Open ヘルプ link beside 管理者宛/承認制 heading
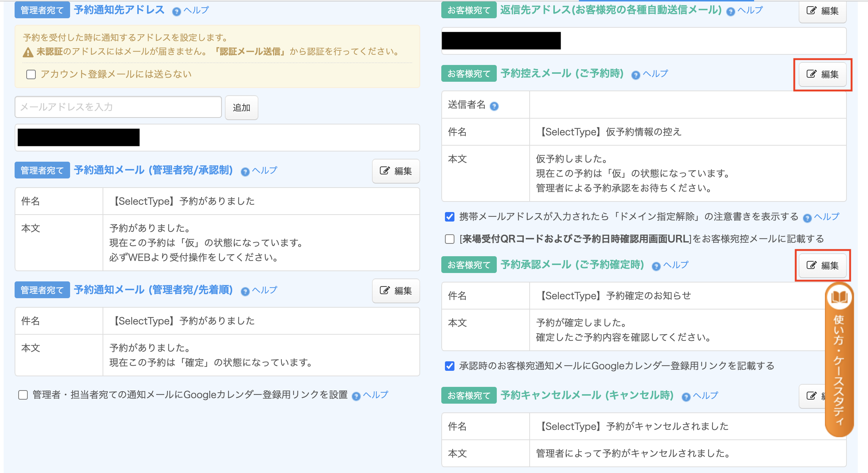The height and width of the screenshot is (473, 868). (x=265, y=170)
